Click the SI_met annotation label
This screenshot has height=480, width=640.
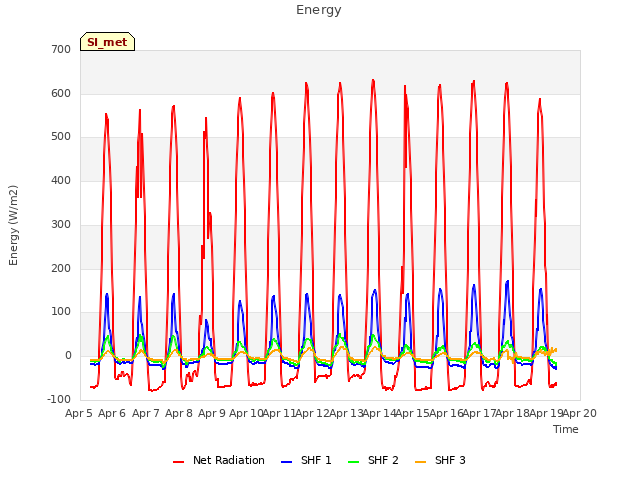pyautogui.click(x=107, y=42)
